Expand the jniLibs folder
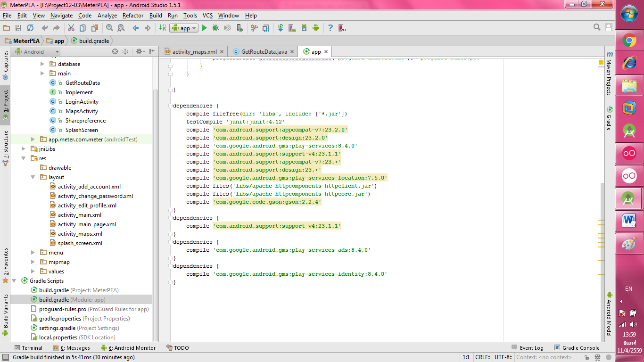Viewport: 644px width, 362px height. click(23, 149)
